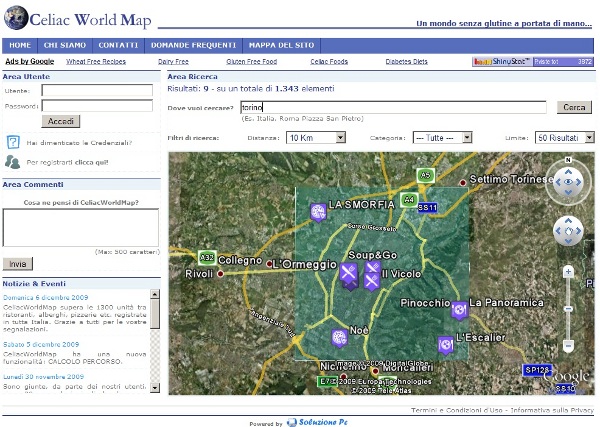Click the Noè restaurant map marker

pos(339,337)
